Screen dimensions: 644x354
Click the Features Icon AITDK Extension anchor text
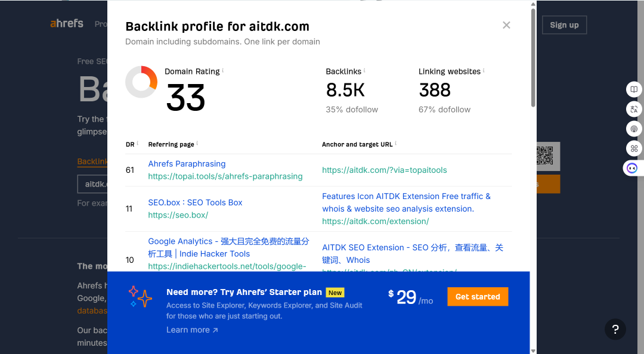pyautogui.click(x=406, y=203)
